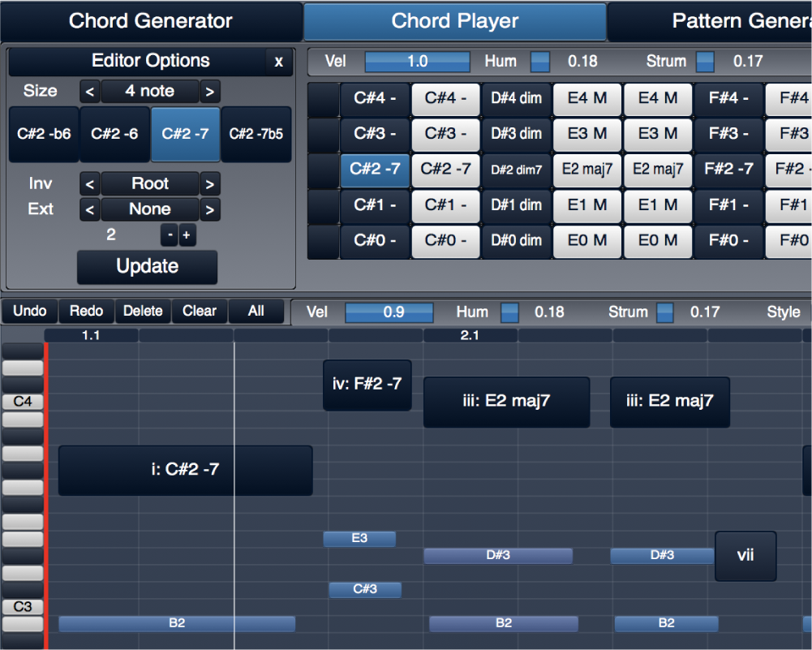Select the highlighted blue C#2 -7 grid pad
The height and width of the screenshot is (650, 812).
[x=375, y=170]
